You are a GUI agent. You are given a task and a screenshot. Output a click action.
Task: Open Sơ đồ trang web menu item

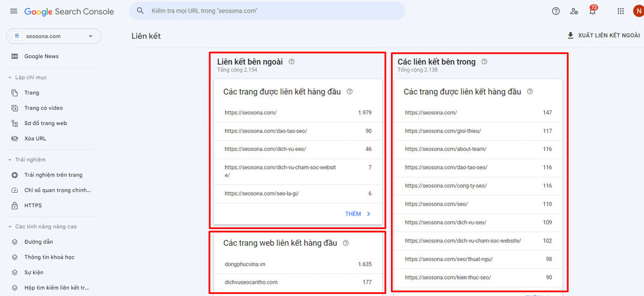(46, 123)
